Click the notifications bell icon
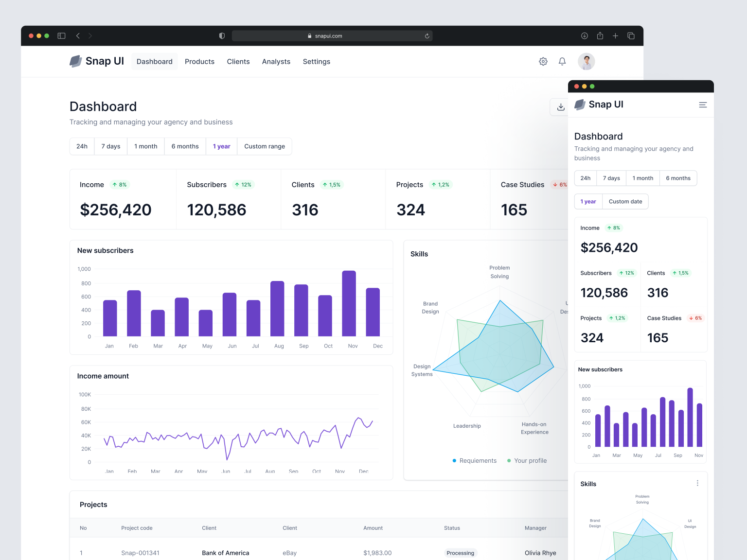 562,61
